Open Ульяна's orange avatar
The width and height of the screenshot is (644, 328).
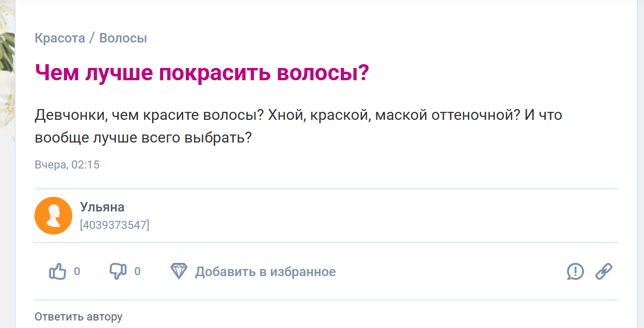click(53, 216)
